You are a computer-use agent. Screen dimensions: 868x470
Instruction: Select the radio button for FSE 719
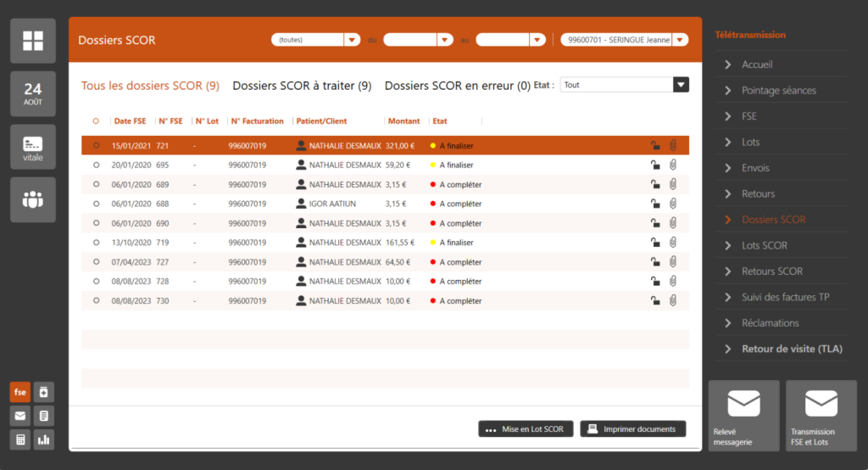[96, 243]
